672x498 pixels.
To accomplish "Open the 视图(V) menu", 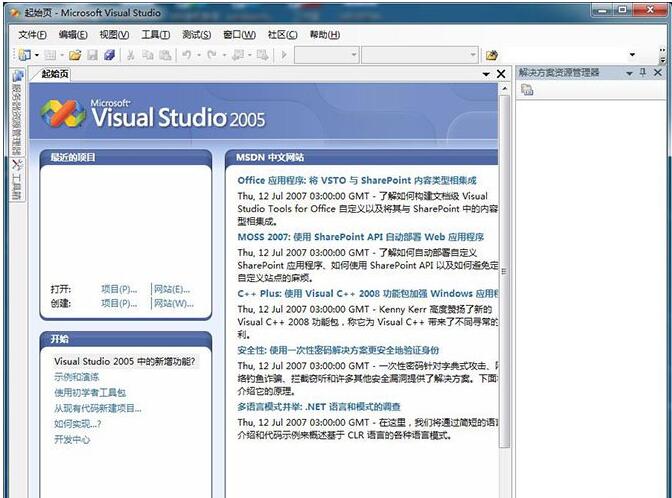I will coord(114,35).
